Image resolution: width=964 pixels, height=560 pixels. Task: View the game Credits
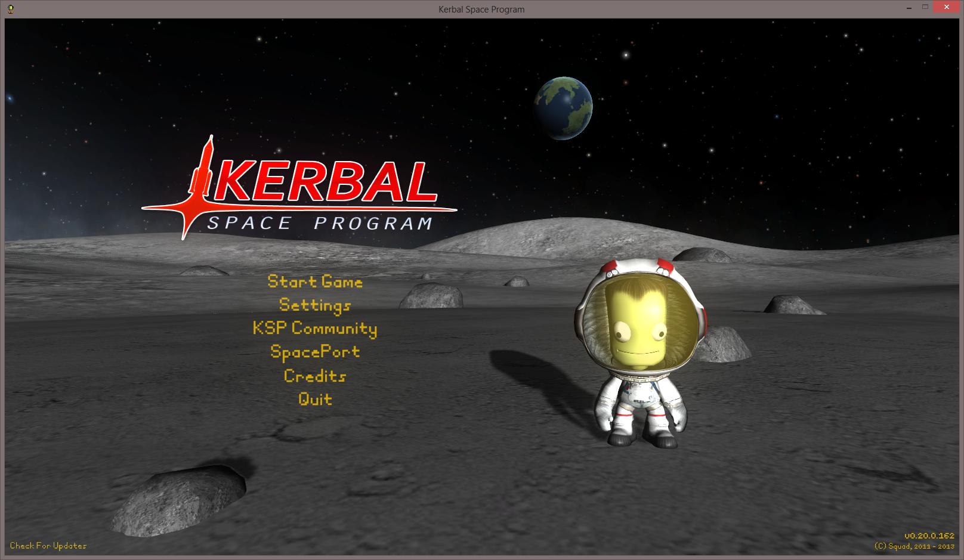(315, 376)
